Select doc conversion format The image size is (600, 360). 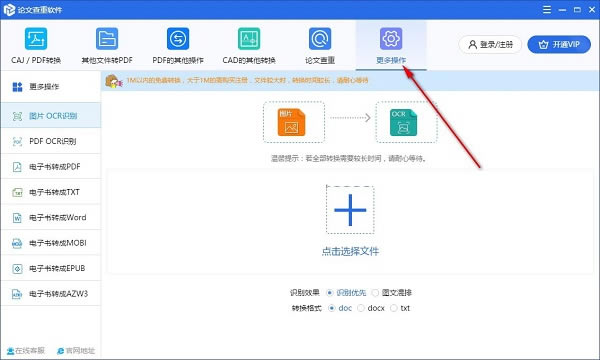[x=331, y=308]
